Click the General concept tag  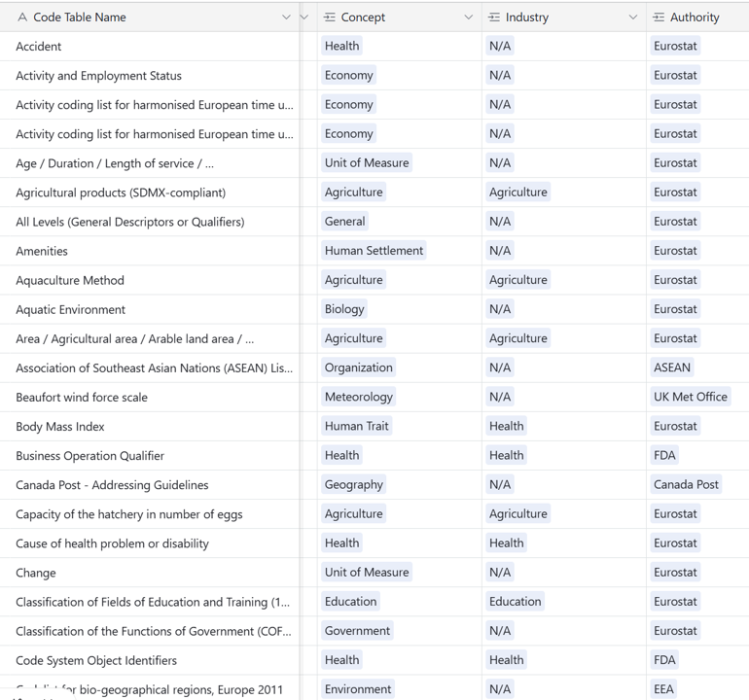345,222
